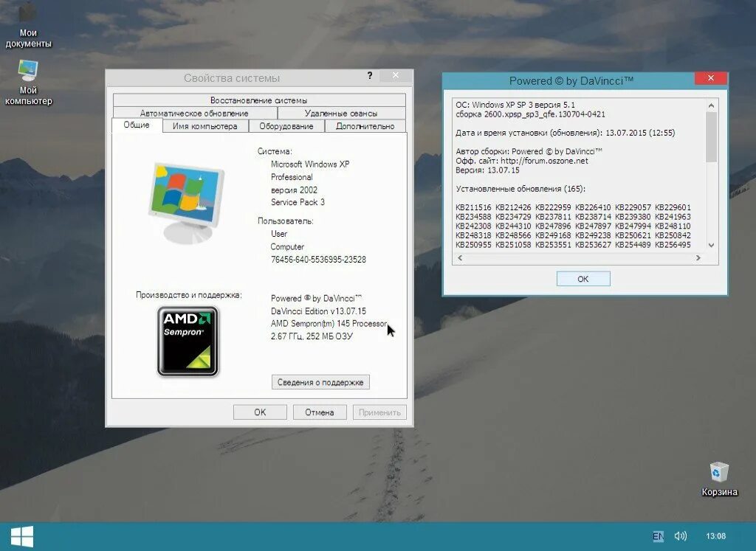Click the 13:08 clock in taskbar
The width and height of the screenshot is (756, 551).
click(715, 536)
